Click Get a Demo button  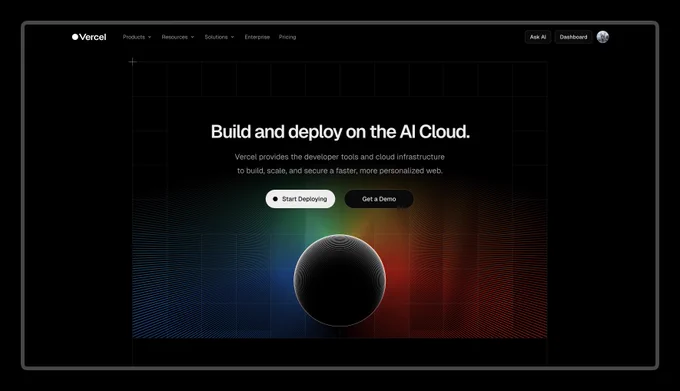379,199
